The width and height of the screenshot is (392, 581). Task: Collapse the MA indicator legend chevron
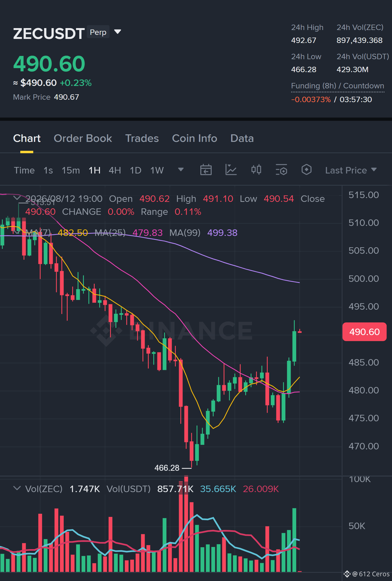(x=17, y=232)
